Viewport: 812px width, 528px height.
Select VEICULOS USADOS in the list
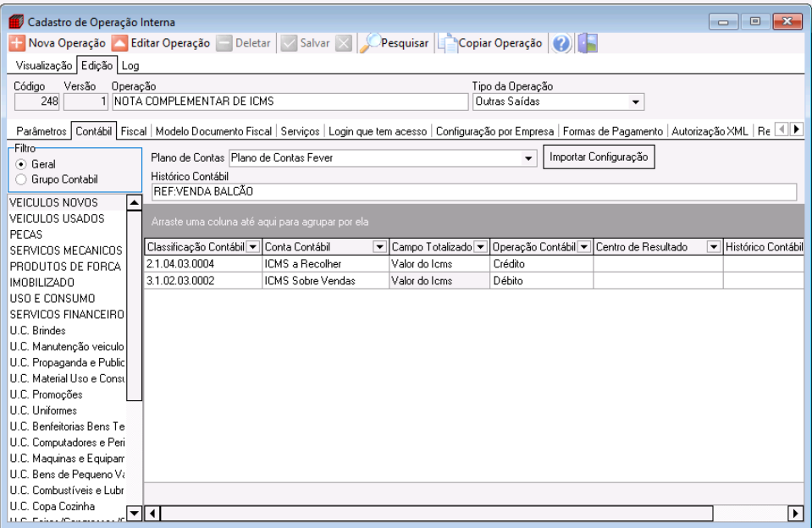(67, 219)
